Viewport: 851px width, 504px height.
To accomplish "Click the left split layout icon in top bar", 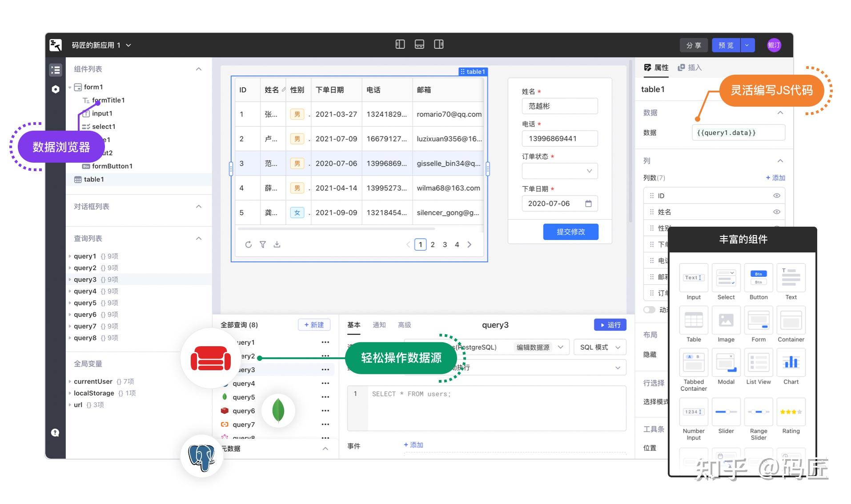I will point(400,44).
